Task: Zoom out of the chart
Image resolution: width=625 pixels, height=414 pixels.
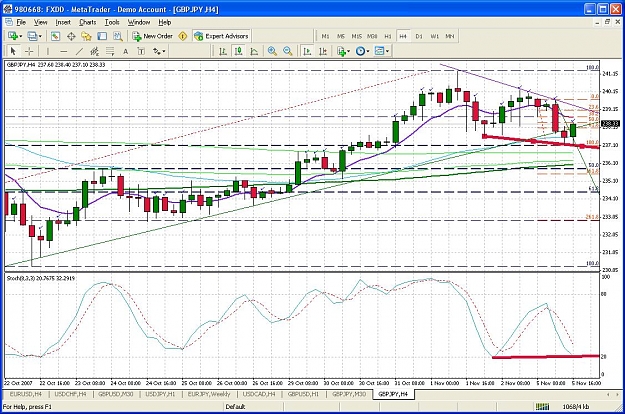Action: pyautogui.click(x=288, y=51)
